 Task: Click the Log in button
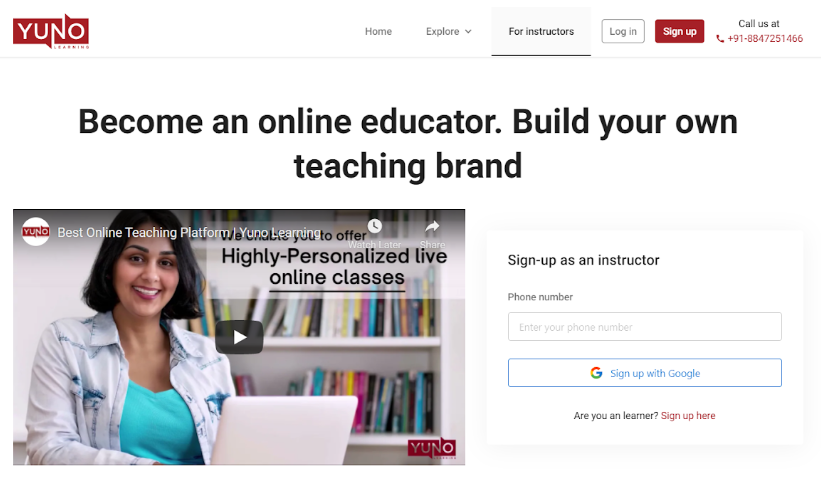click(x=623, y=31)
